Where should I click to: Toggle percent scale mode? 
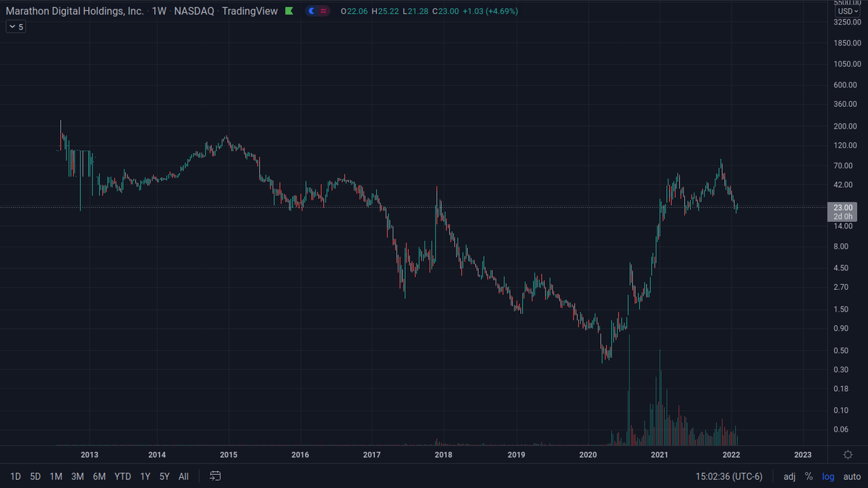pos(809,476)
